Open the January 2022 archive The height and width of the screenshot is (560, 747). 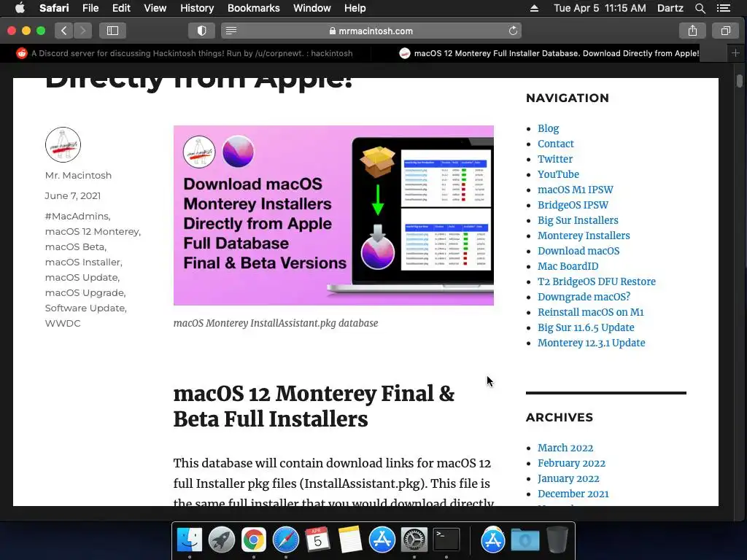click(x=568, y=478)
